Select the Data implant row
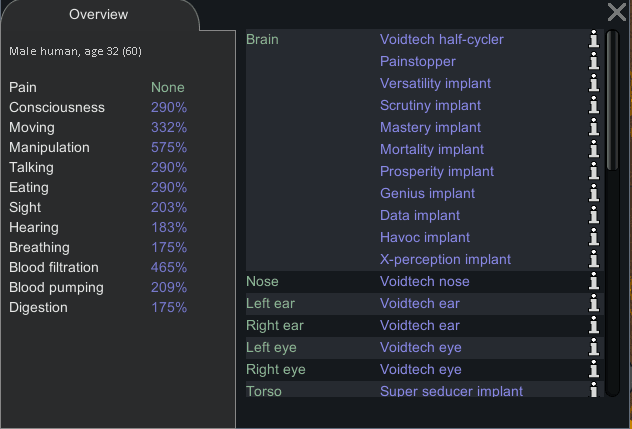This screenshot has height=429, width=632. (x=420, y=216)
